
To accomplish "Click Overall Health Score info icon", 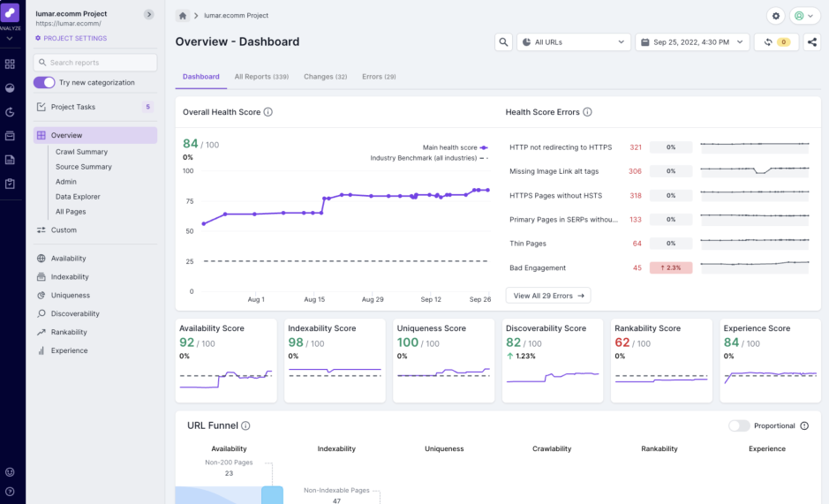I will click(268, 112).
